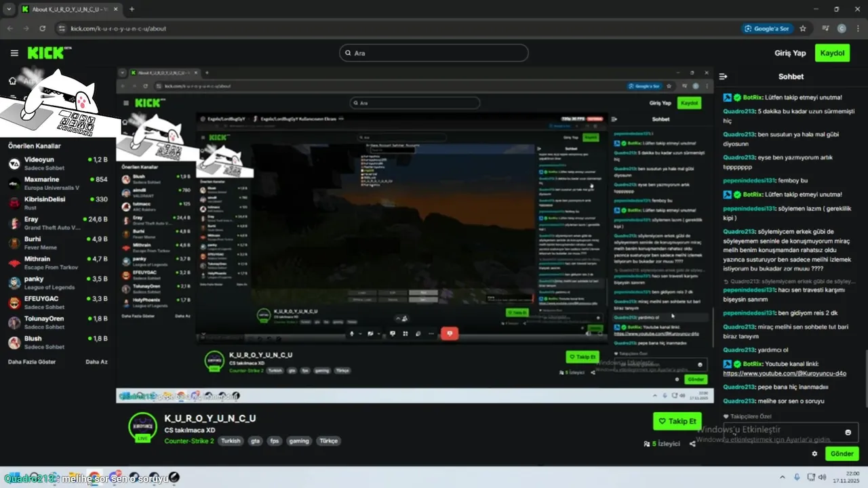Close the About K_U_R_O_Y_U_N_C_U browser tab
The height and width of the screenshot is (488, 868).
(115, 9)
